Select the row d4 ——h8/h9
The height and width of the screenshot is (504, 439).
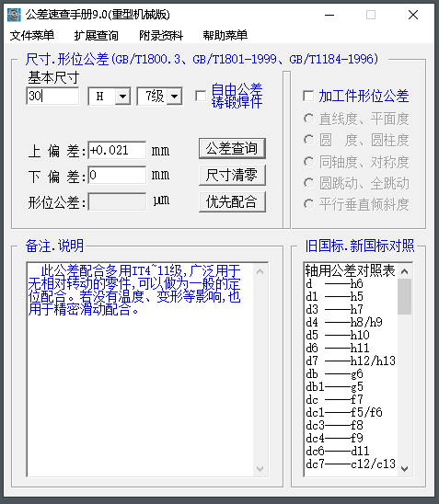(x=351, y=322)
